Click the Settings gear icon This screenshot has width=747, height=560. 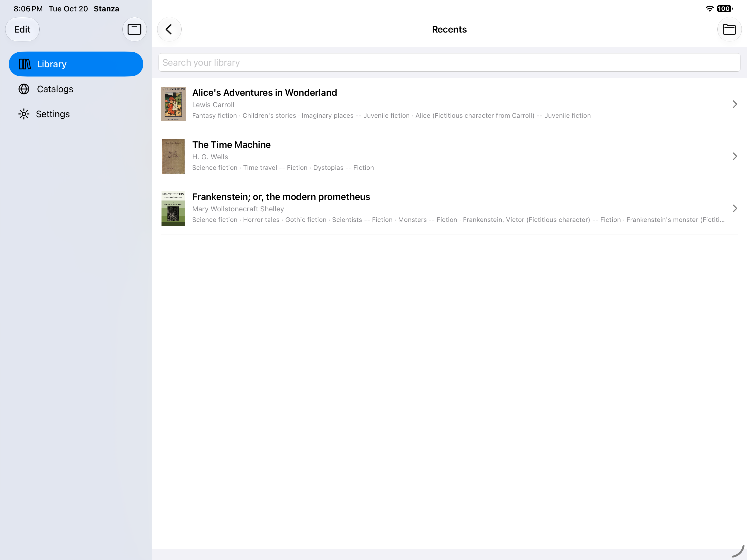pyautogui.click(x=24, y=114)
